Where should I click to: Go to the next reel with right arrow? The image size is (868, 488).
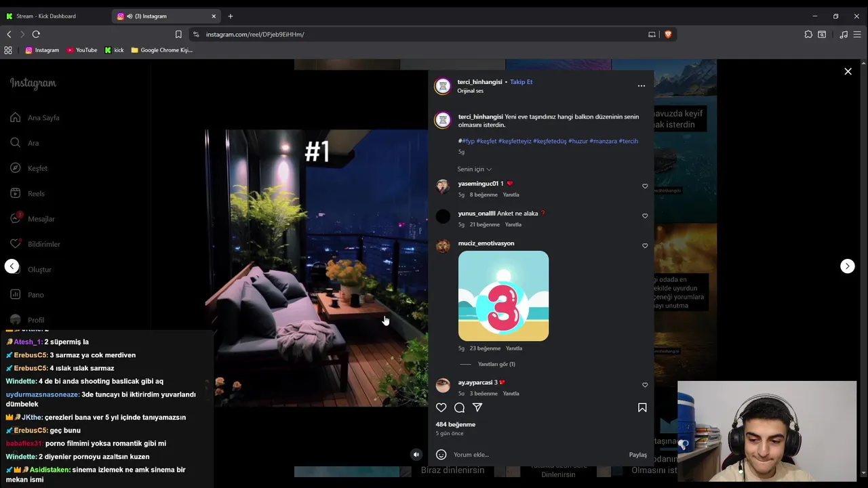(848, 266)
